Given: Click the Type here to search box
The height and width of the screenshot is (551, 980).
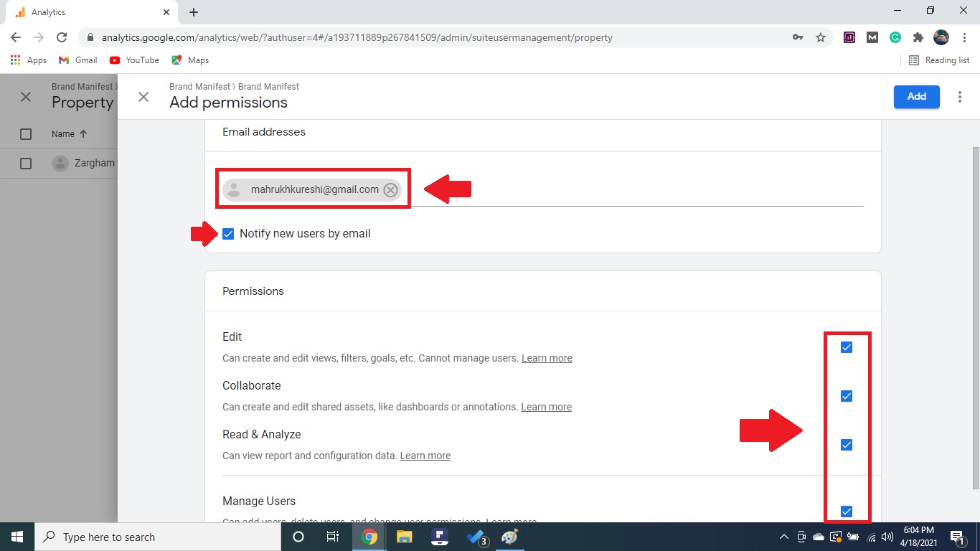Looking at the screenshot, I should (158, 537).
